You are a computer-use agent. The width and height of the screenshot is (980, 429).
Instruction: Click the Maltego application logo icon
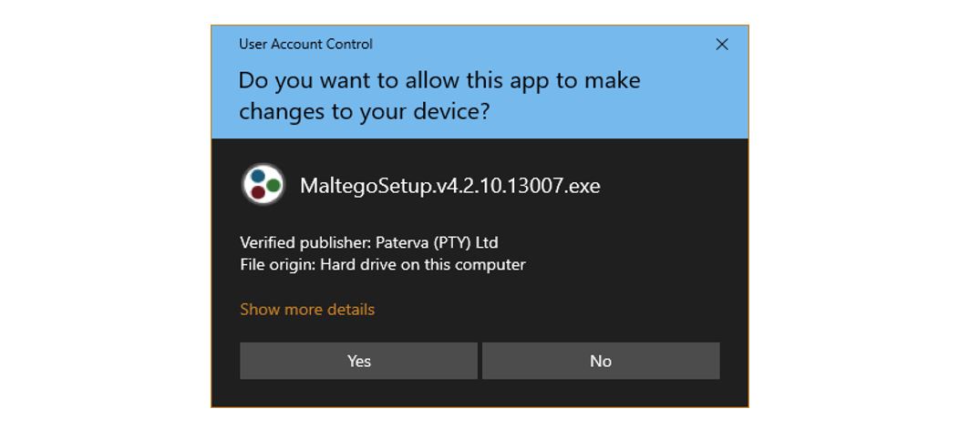263,184
